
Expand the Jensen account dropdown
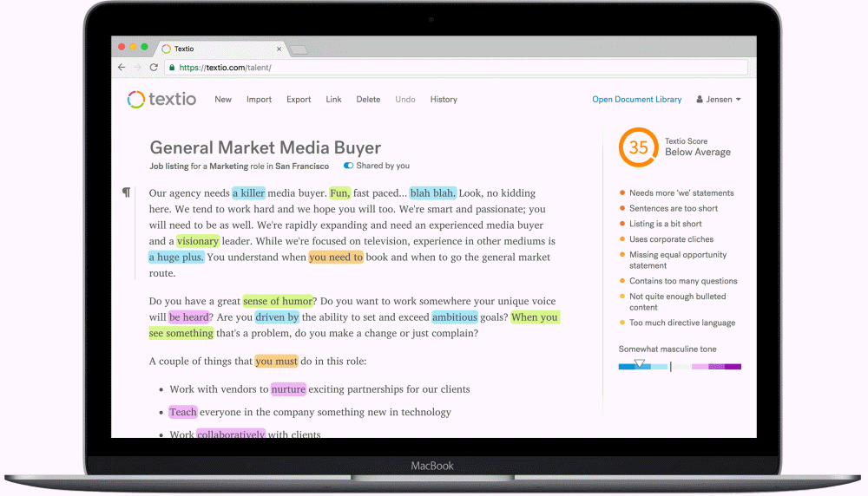pos(738,100)
